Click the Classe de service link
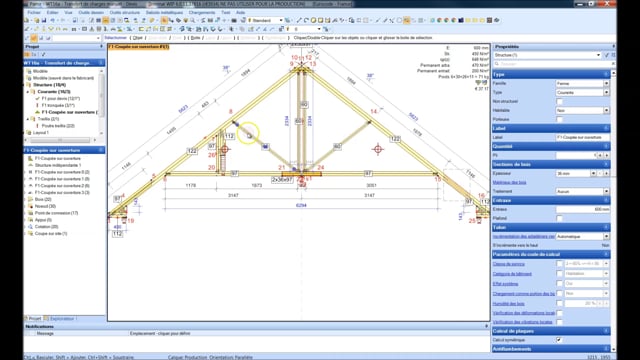640x360 pixels. [509, 264]
